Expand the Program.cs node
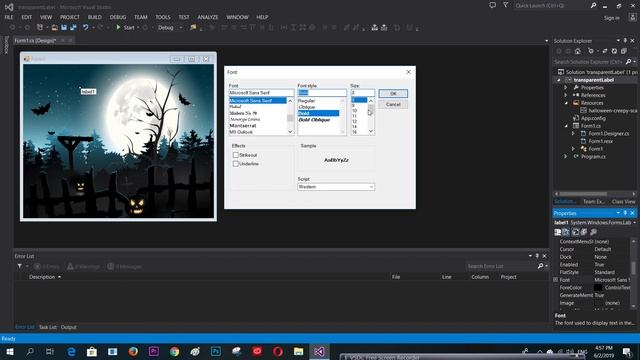640x360 pixels. pos(566,156)
